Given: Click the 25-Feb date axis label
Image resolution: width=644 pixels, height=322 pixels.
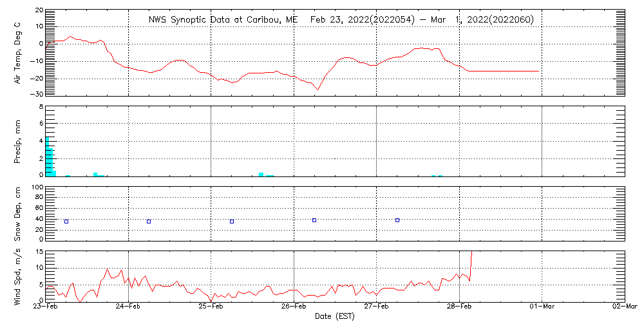Looking at the screenshot, I should [x=211, y=307].
